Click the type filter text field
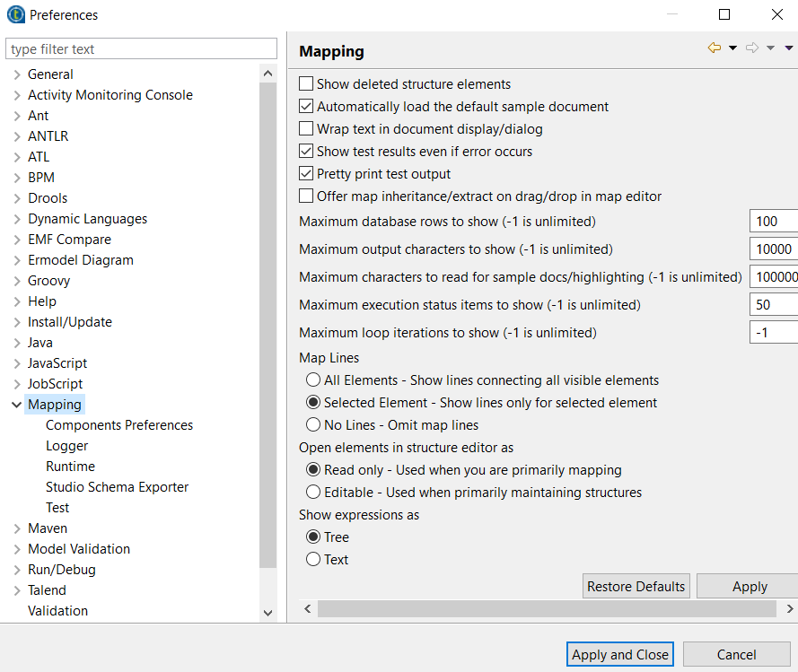Viewport: 798px width, 672px height. coord(143,48)
